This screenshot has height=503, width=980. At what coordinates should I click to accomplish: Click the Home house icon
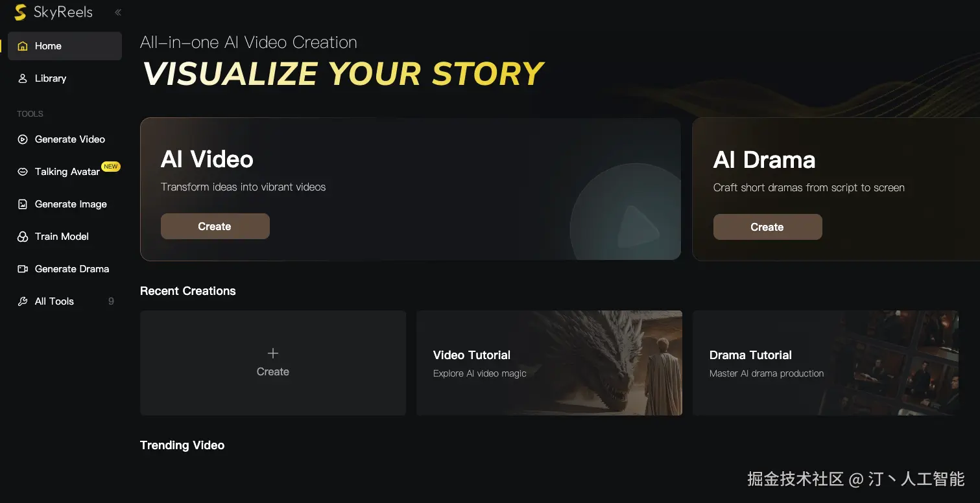coord(23,46)
